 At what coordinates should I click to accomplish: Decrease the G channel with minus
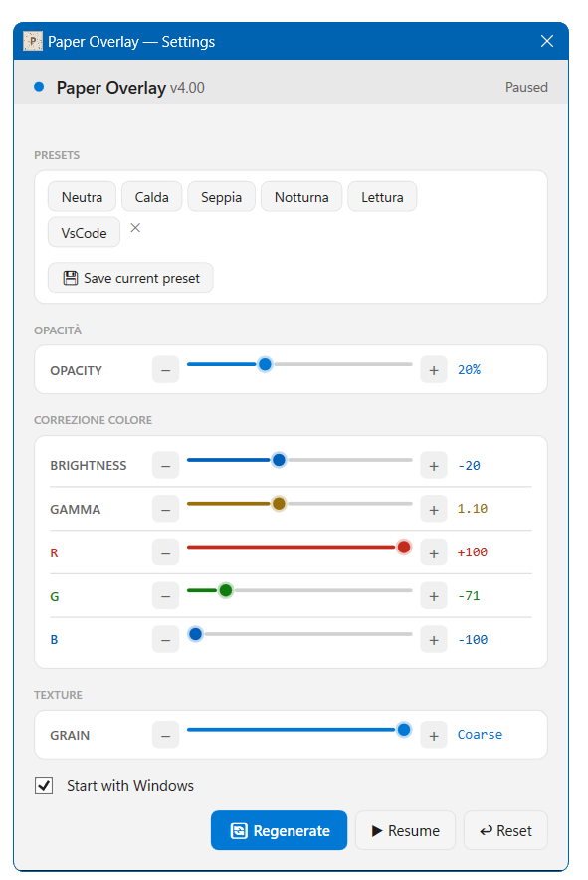coord(165,596)
